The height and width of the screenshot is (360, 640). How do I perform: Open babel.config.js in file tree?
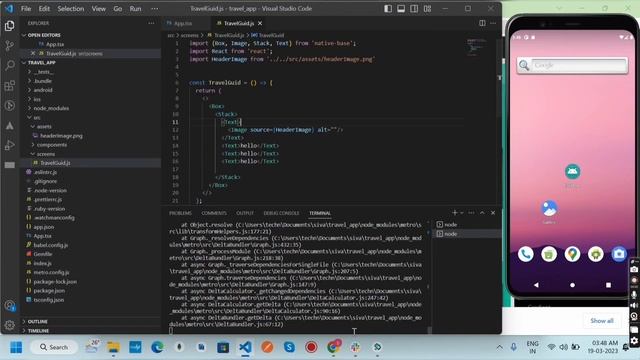tap(51, 245)
